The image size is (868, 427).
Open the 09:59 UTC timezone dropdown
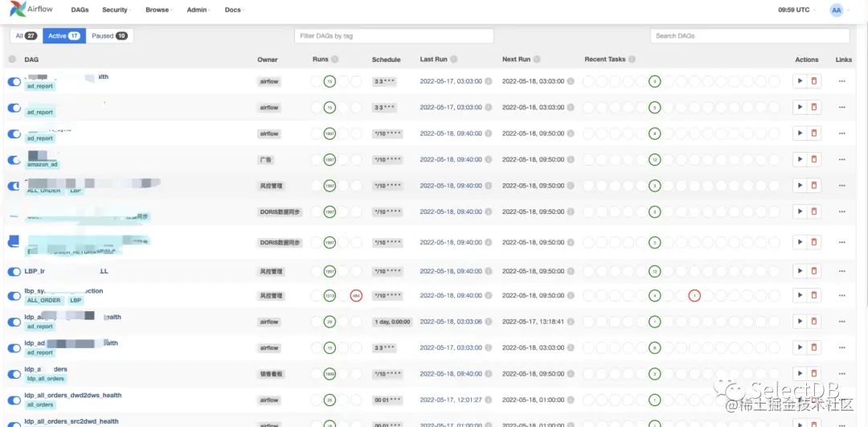pos(797,10)
